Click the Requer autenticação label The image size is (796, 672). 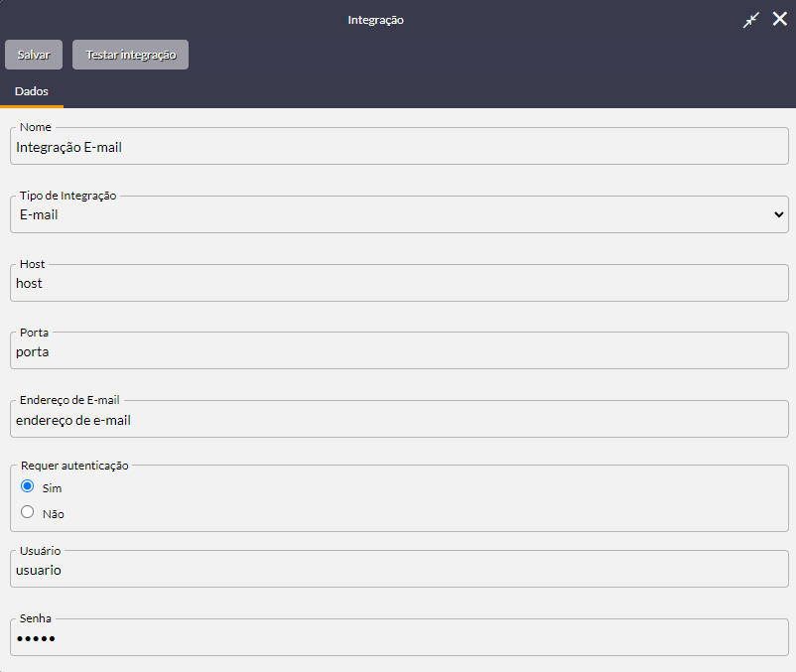tap(74, 466)
